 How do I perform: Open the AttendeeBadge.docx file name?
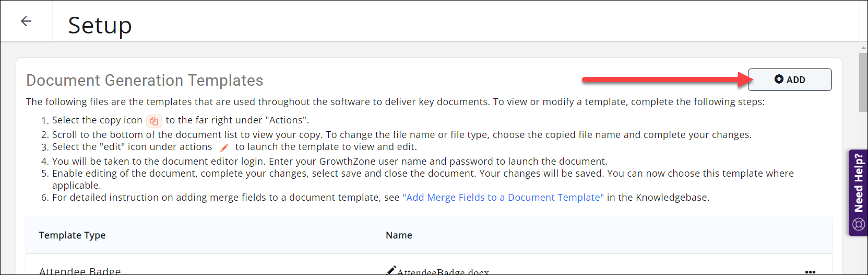pyautogui.click(x=443, y=271)
